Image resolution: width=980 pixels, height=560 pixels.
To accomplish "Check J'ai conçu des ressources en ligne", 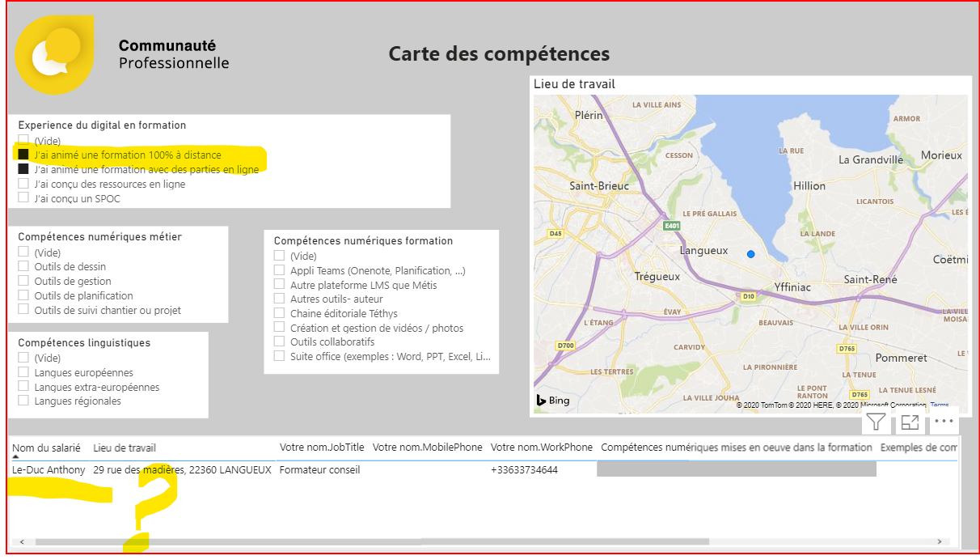I will tap(23, 184).
